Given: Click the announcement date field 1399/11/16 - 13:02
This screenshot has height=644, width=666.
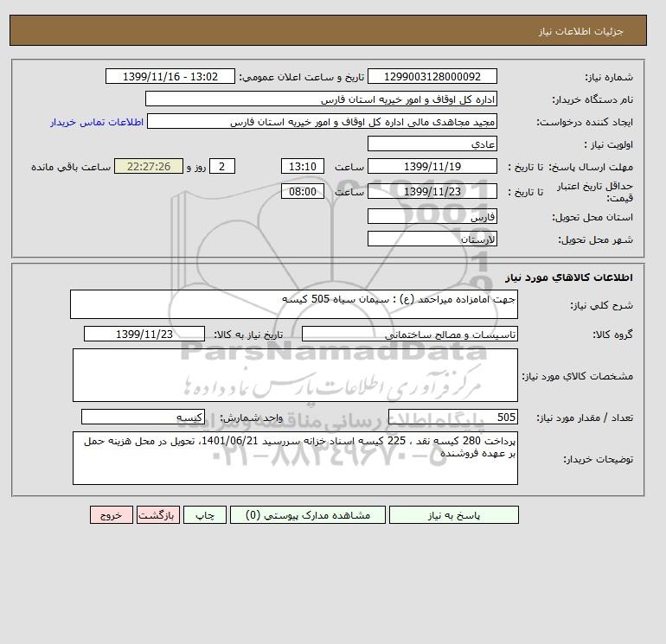Looking at the screenshot, I should (x=170, y=76).
